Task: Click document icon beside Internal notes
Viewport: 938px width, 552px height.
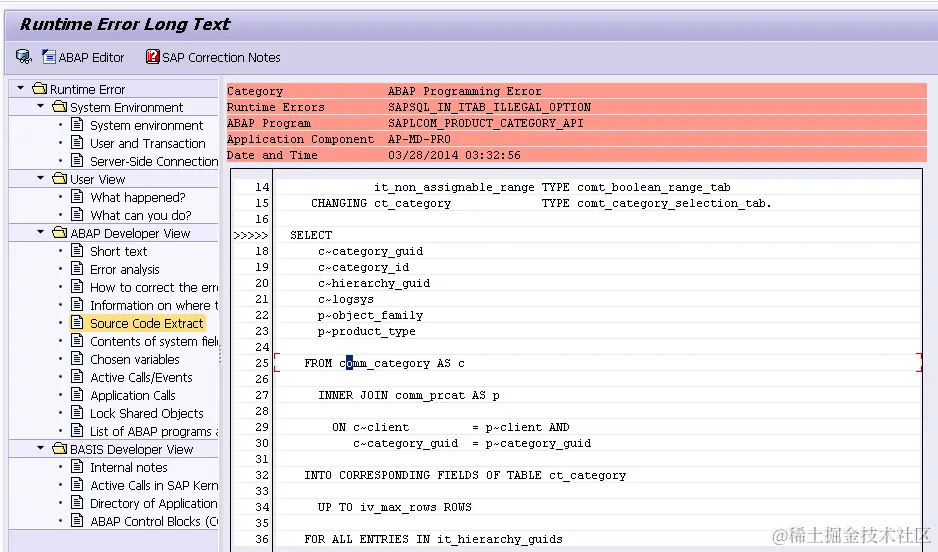Action: [x=77, y=466]
